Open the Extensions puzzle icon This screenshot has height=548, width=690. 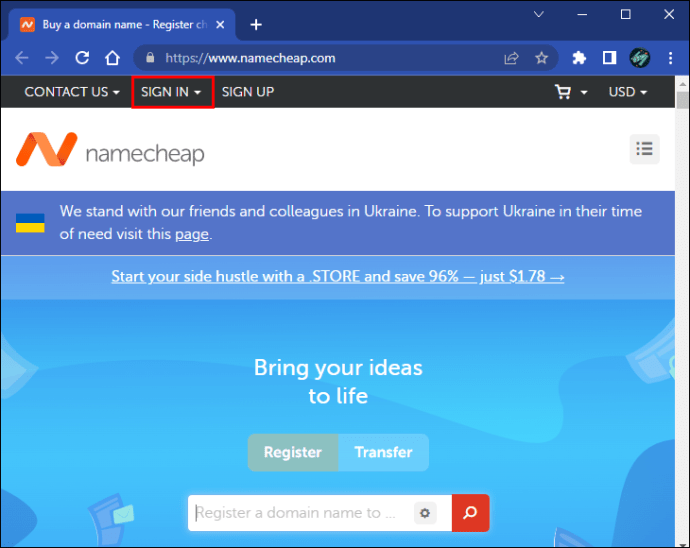pos(579,58)
